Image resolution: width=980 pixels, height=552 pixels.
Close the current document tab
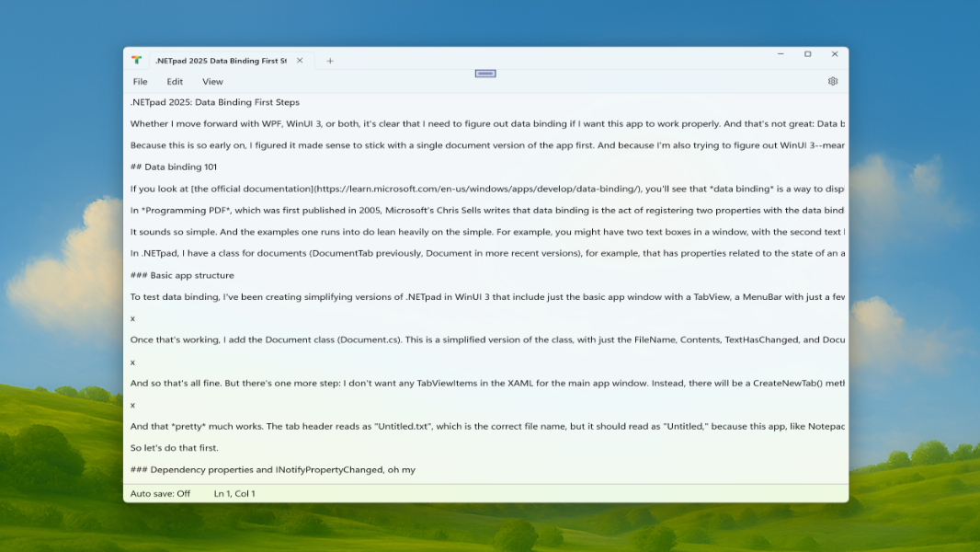click(299, 60)
